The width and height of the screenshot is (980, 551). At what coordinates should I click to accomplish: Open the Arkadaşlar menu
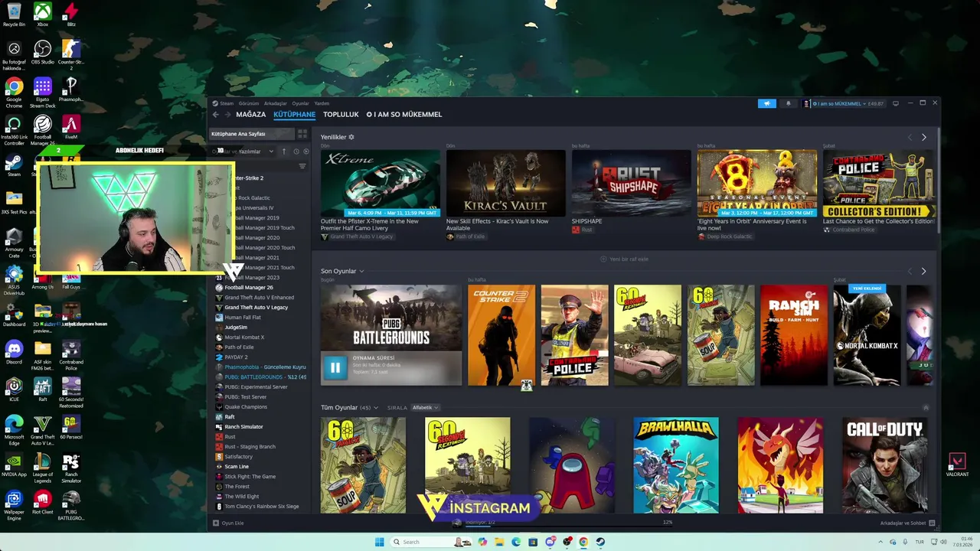coord(276,103)
